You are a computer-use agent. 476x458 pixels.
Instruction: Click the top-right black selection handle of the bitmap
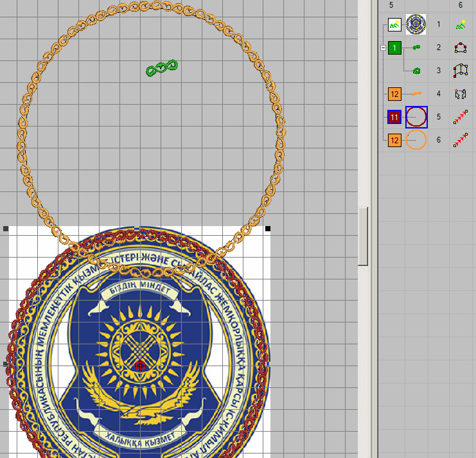click(x=268, y=229)
